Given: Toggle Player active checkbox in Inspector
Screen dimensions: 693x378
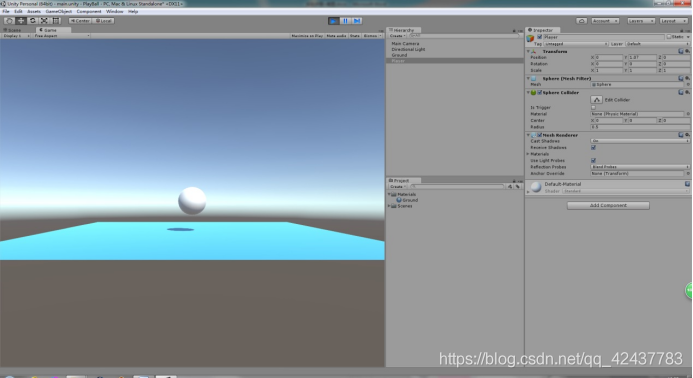Looking at the screenshot, I should point(540,37).
